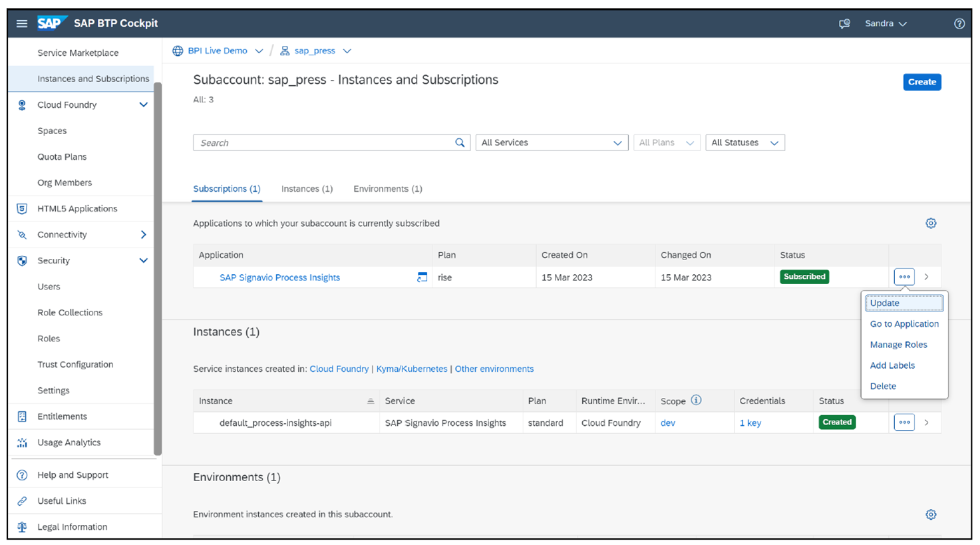The width and height of the screenshot is (980, 545).
Task: Open the hamburger navigation menu icon
Action: point(22,24)
